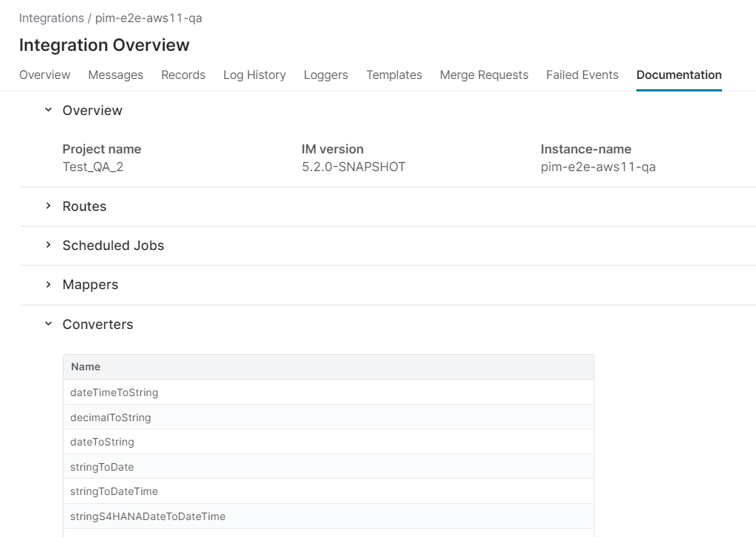Switch to the Templates tab
The width and height of the screenshot is (756, 537).
(394, 75)
